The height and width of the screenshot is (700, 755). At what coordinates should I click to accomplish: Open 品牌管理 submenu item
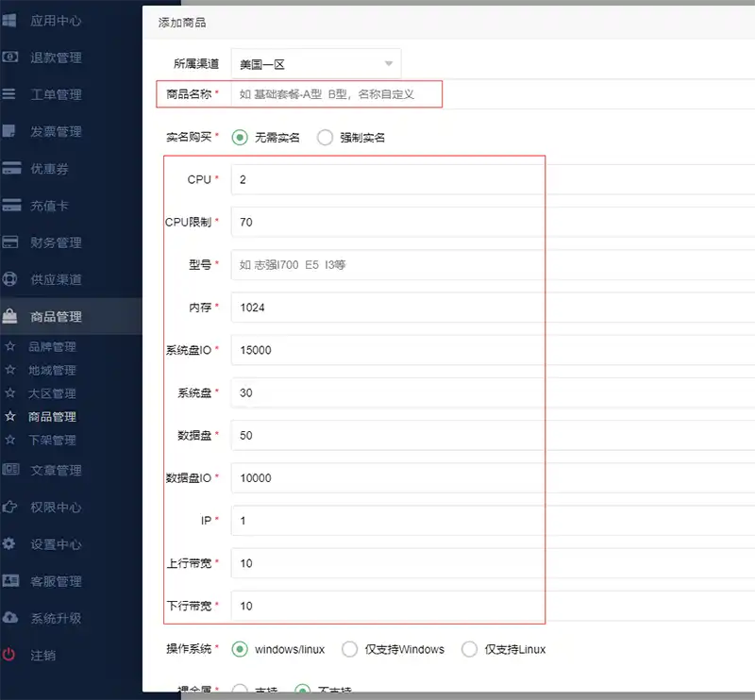(52, 346)
